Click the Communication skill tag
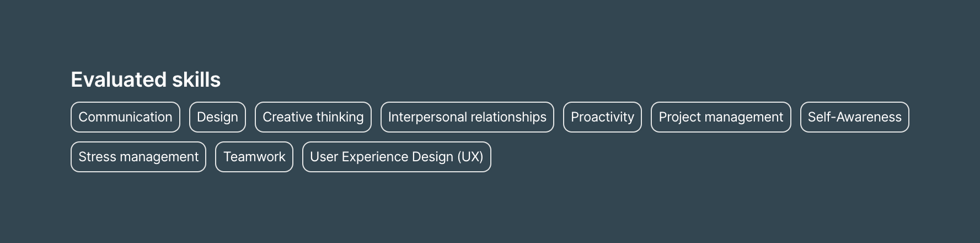Screen dimensions: 980x243 (125, 117)
